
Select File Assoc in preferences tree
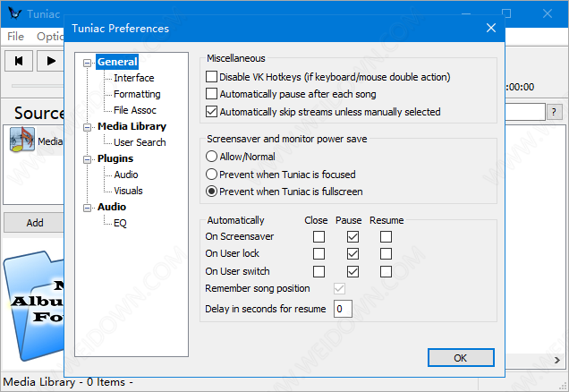136,110
